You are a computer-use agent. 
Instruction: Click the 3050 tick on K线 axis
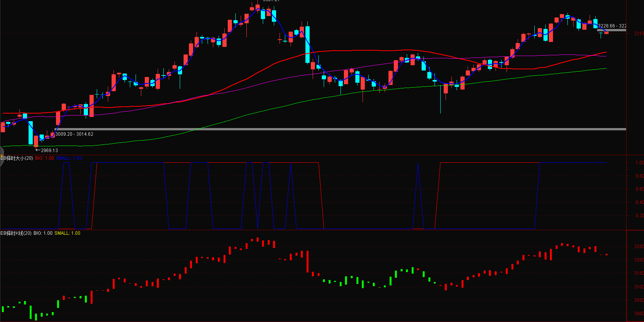[639, 300]
